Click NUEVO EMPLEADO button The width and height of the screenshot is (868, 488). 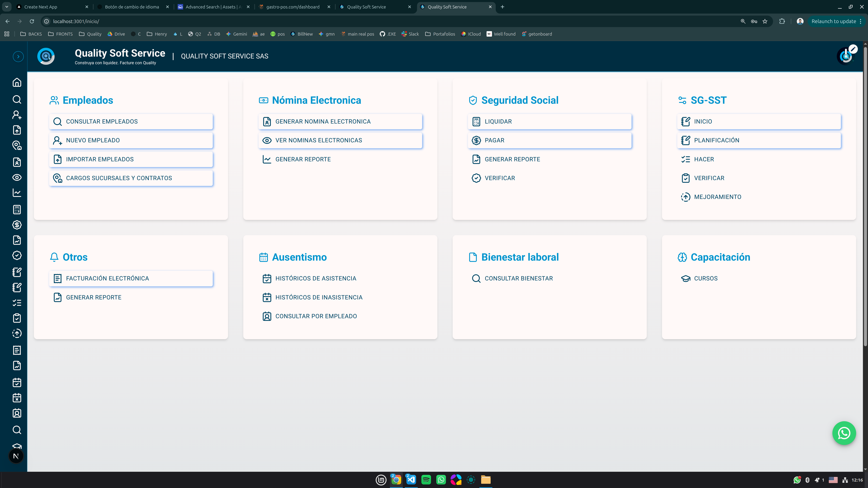pyautogui.click(x=131, y=140)
